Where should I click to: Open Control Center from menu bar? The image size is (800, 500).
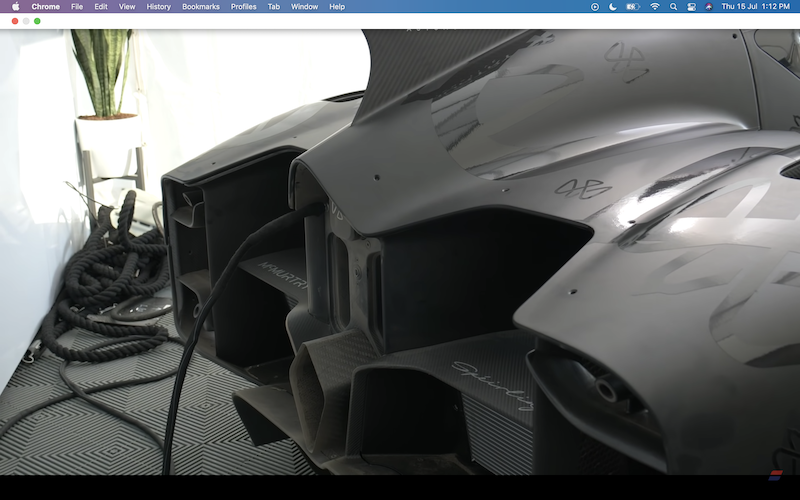(691, 6)
